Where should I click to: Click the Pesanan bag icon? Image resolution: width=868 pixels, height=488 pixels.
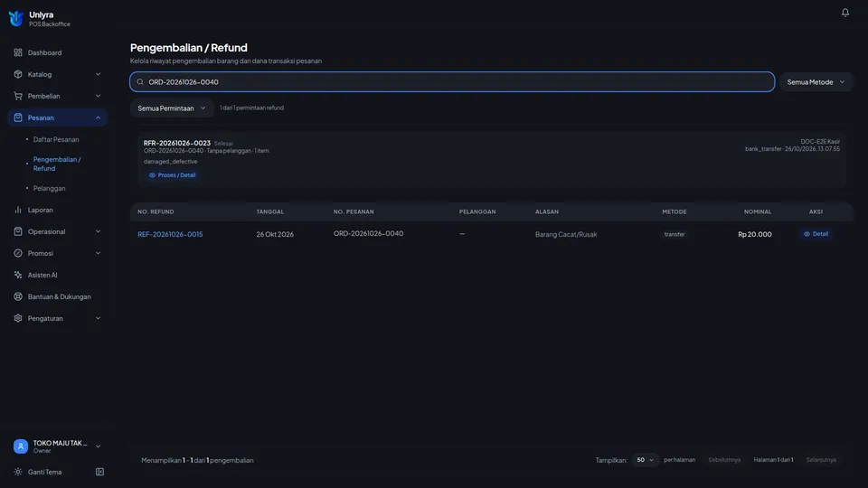[18, 117]
